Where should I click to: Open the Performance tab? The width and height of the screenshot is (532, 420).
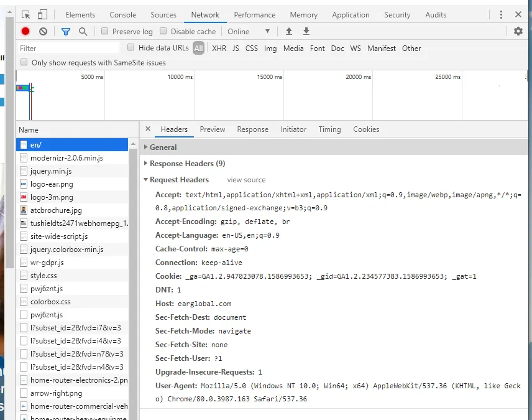click(254, 15)
